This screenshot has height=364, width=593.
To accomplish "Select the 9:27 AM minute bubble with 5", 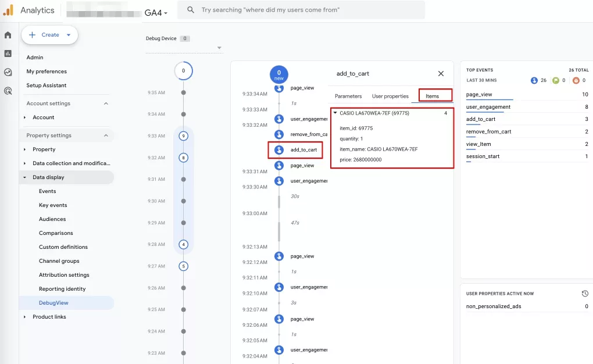I will tap(183, 266).
